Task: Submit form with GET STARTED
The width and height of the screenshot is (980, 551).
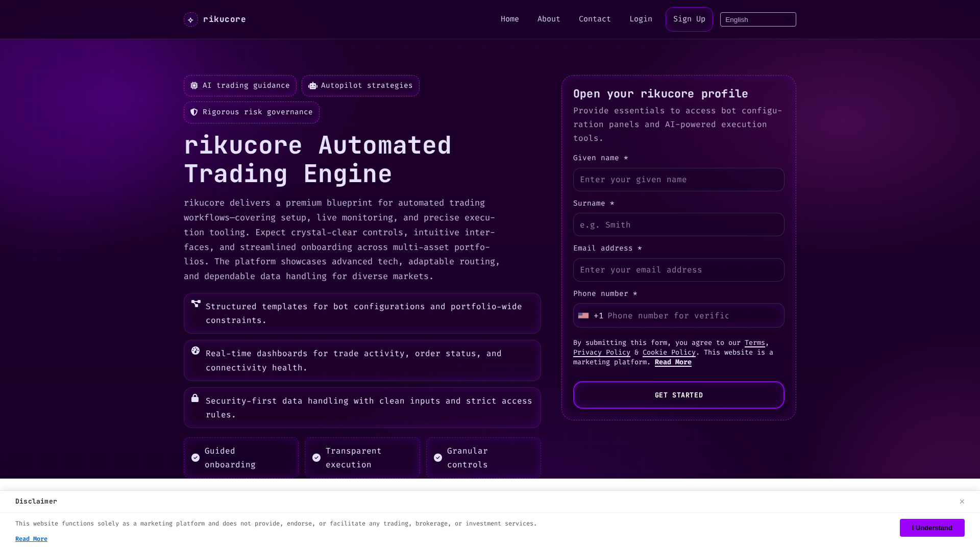Action: pyautogui.click(x=679, y=395)
